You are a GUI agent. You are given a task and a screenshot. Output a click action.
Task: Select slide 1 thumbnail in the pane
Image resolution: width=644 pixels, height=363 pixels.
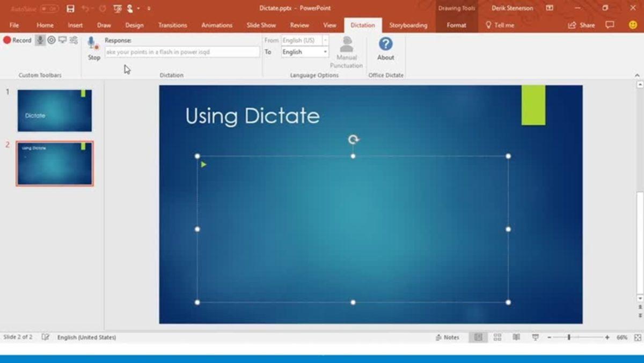click(x=54, y=110)
